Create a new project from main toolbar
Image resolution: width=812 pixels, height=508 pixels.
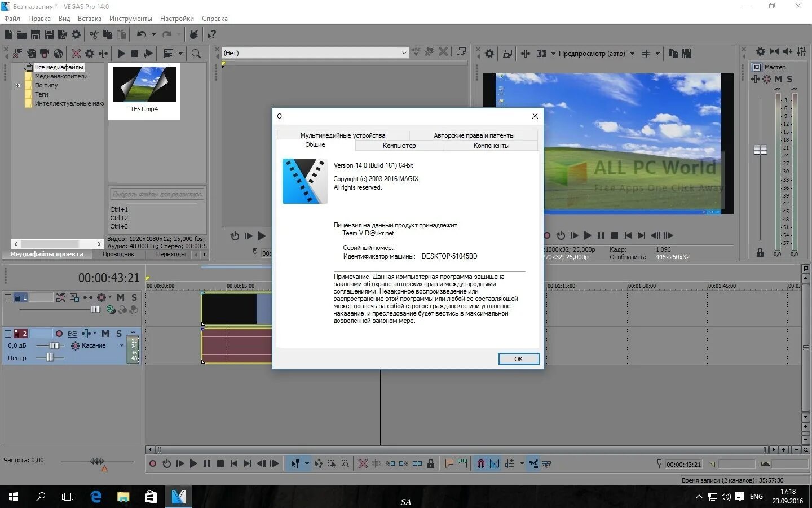coord(8,34)
